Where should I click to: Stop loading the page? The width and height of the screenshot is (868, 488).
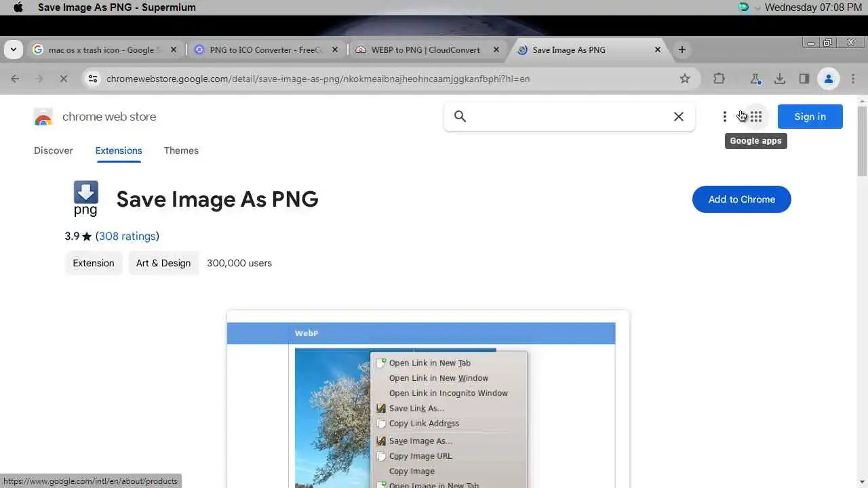pyautogui.click(x=64, y=79)
